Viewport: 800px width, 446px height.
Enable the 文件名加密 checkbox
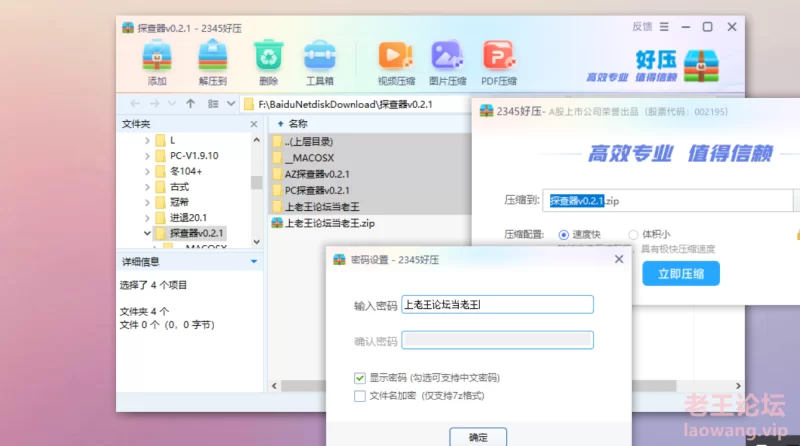point(360,396)
